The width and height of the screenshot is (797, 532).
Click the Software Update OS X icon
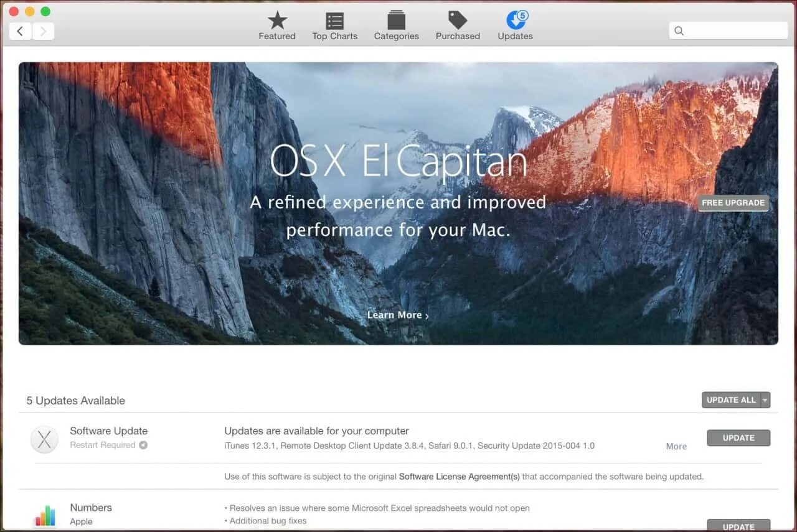pyautogui.click(x=44, y=439)
